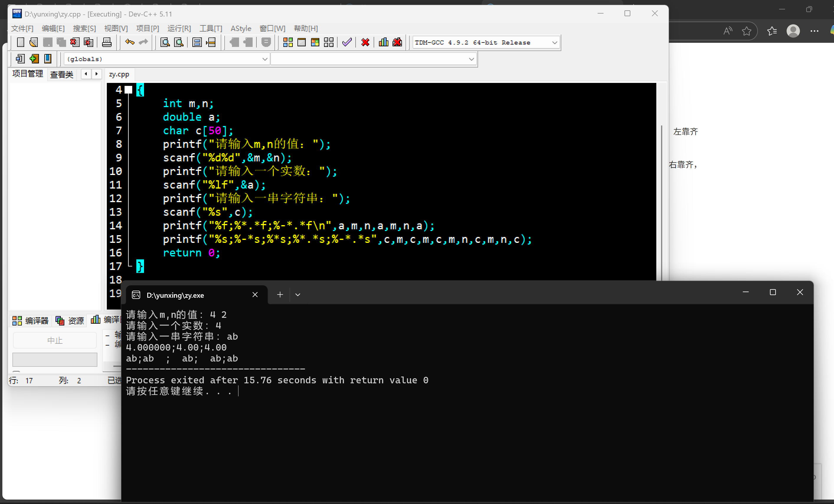The height and width of the screenshot is (504, 834).
Task: Click the 中止 abort button
Action: pyautogui.click(x=55, y=340)
